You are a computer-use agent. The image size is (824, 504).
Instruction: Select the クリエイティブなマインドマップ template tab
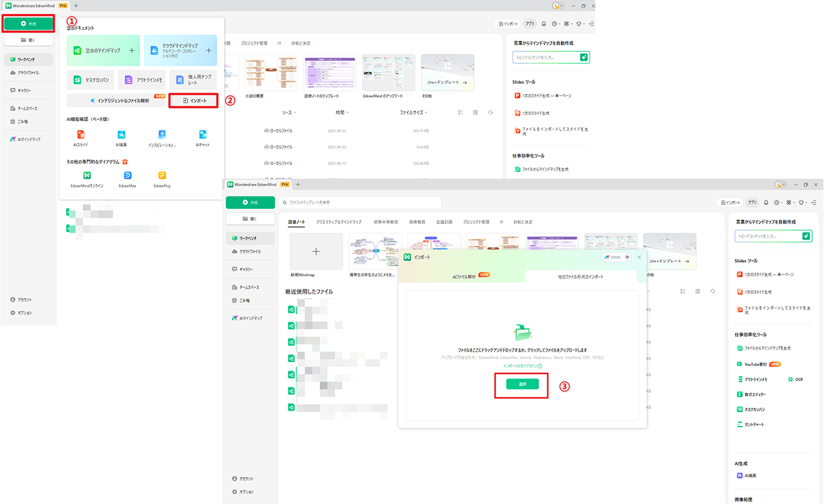(338, 222)
